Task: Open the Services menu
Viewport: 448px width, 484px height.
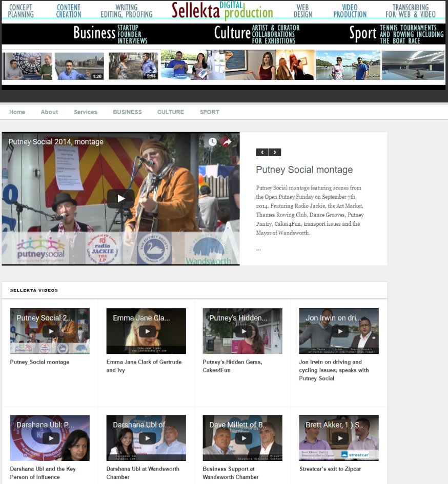Action: pos(85,112)
